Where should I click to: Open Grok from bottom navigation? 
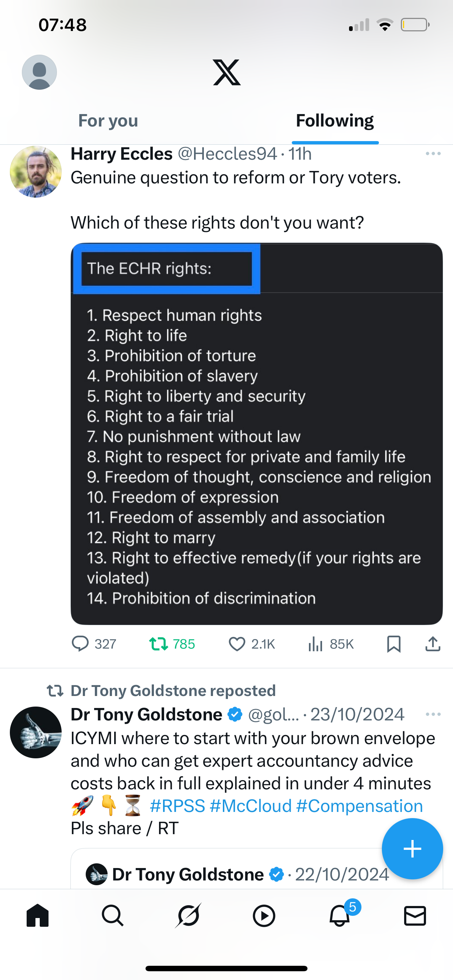[x=188, y=916]
